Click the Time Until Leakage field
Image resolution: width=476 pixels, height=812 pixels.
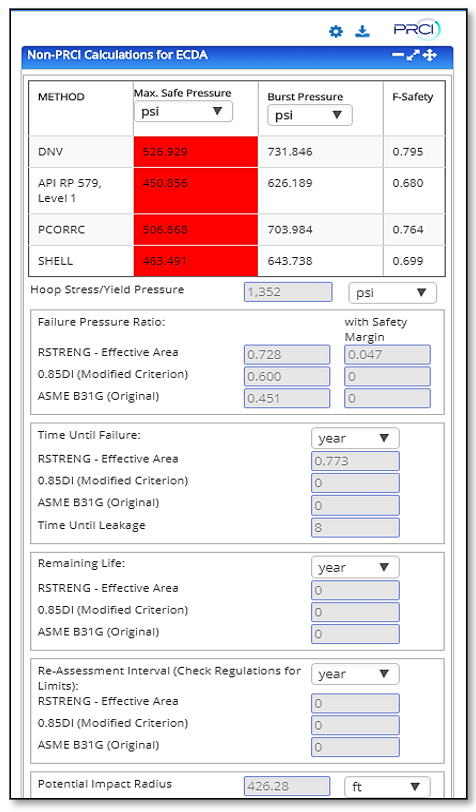[x=355, y=528]
